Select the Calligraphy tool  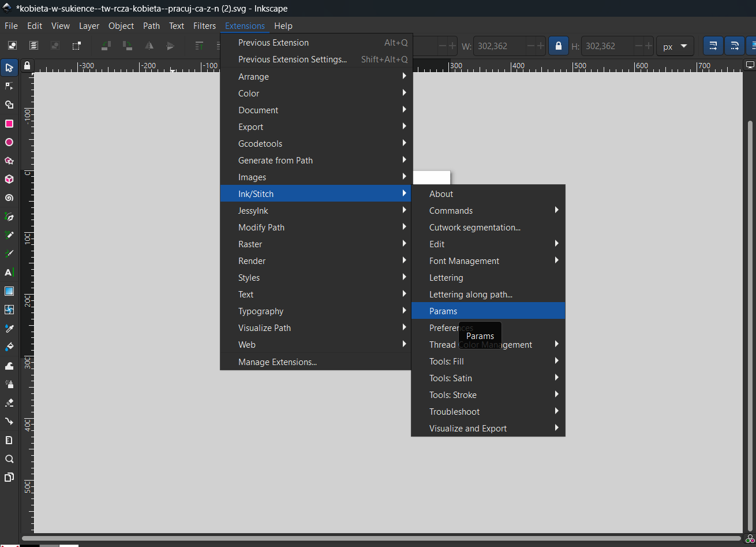(x=9, y=254)
